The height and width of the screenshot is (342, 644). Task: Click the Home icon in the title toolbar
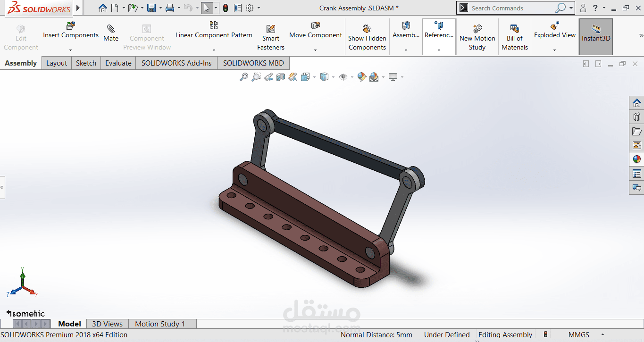(x=103, y=8)
